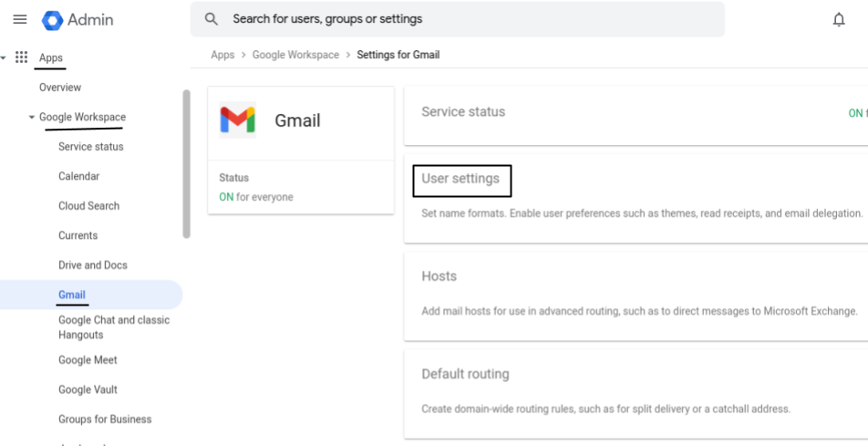Click the ON for everyone status text
This screenshot has width=868, height=446.
[255, 197]
